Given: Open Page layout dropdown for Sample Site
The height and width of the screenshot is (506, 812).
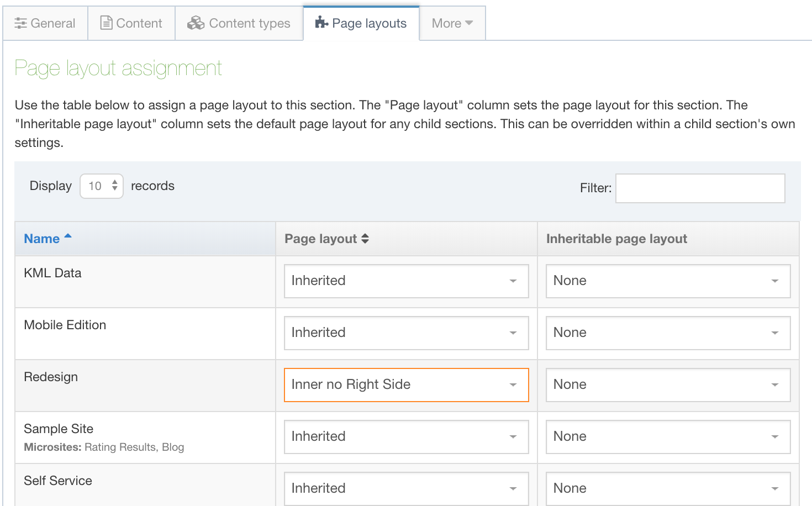Looking at the screenshot, I should pyautogui.click(x=406, y=437).
